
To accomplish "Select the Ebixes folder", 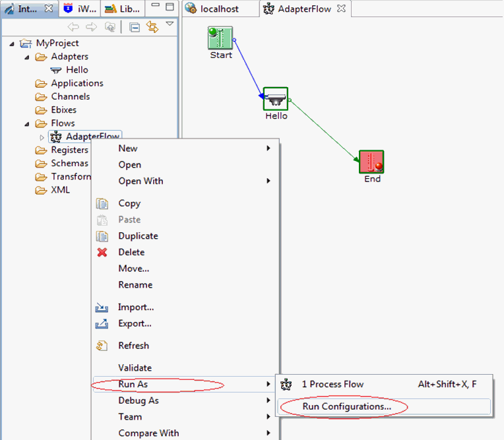I will tap(63, 110).
